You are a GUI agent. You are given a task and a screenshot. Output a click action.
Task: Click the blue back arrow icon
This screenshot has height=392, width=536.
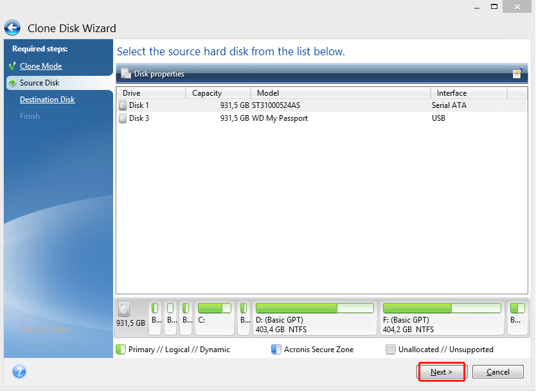point(12,28)
